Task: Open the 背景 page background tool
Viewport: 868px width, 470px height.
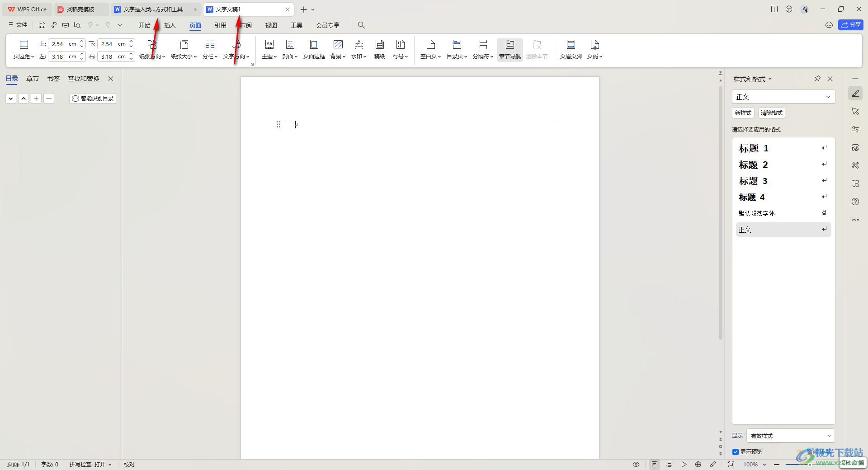Action: pyautogui.click(x=338, y=50)
